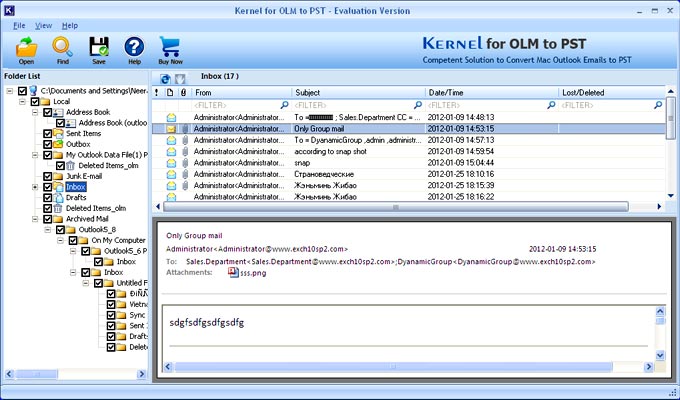
Task: Open the sss.png attachment link
Action: (253, 273)
